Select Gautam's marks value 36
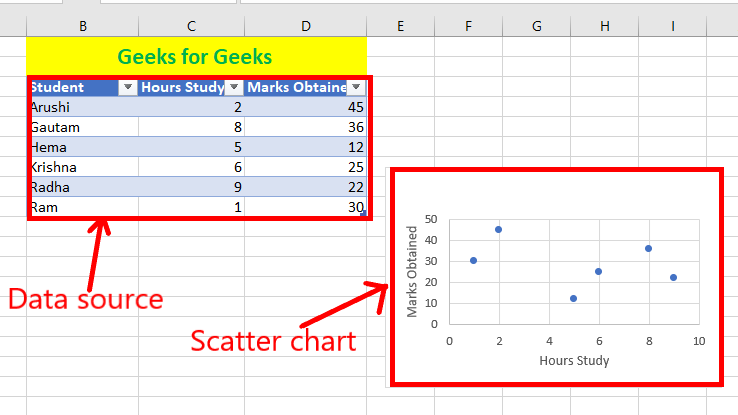This screenshot has width=738, height=415. [x=305, y=127]
